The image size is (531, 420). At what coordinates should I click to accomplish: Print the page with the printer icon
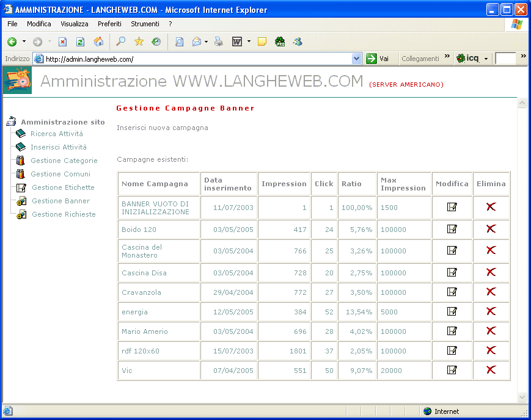click(x=219, y=42)
